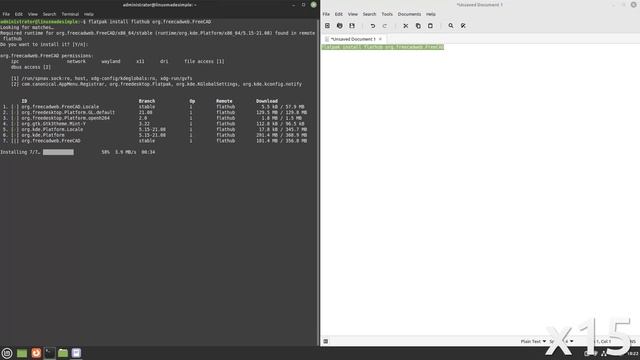Click the network icon in system tray
This screenshot has height=360, width=640.
pyautogui.click(x=604, y=353)
